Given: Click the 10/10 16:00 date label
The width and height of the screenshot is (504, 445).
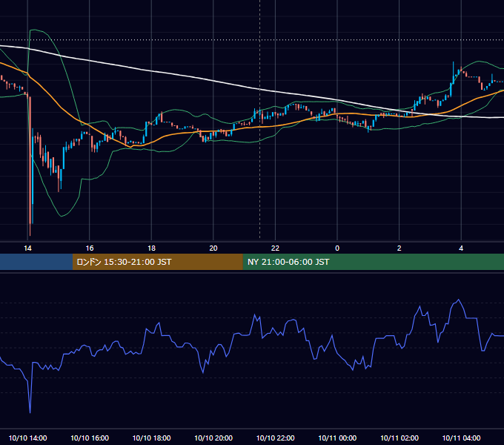Looking at the screenshot, I should click(90, 438).
